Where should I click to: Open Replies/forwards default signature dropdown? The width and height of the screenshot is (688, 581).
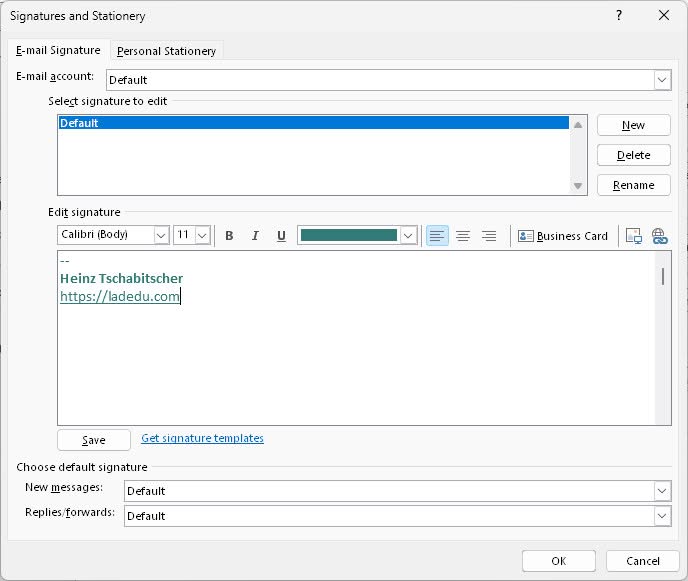tap(662, 516)
